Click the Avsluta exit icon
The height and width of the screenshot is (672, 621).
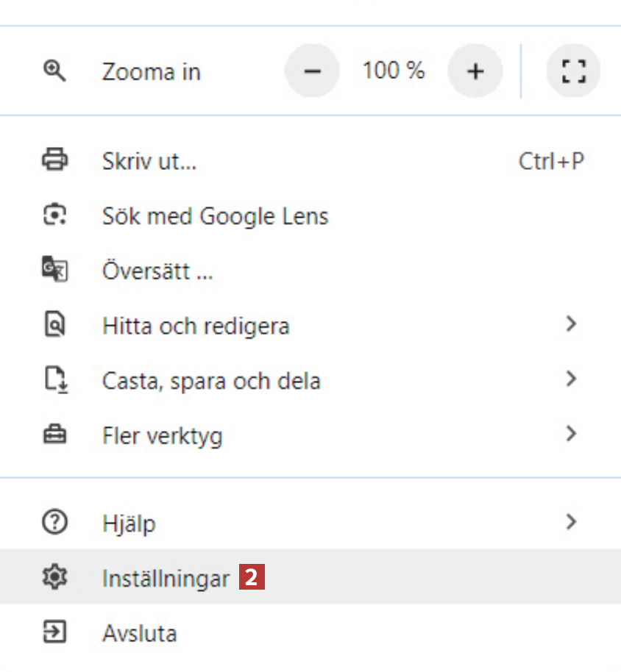[x=55, y=632]
